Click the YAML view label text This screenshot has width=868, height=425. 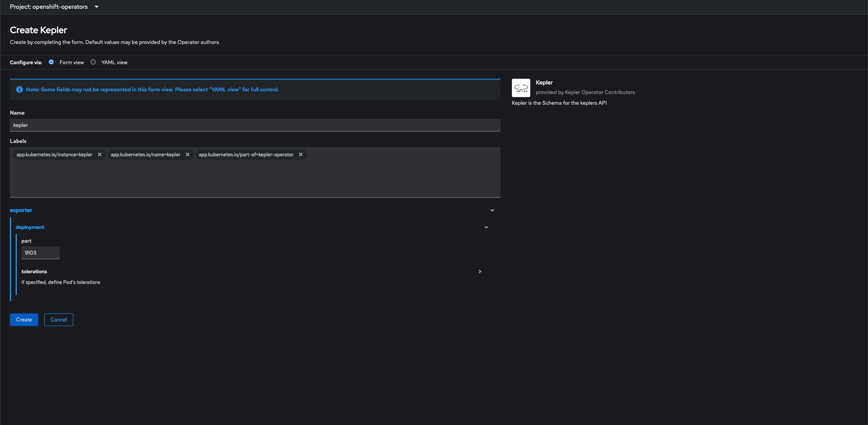pyautogui.click(x=114, y=62)
